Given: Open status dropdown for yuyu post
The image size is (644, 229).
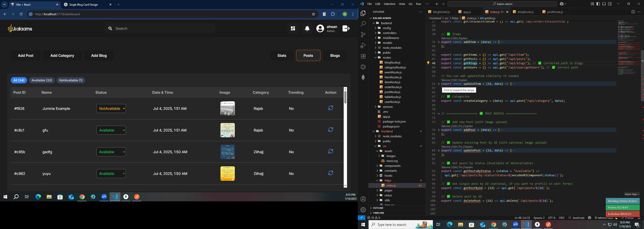Looking at the screenshot, I should 111,174.
